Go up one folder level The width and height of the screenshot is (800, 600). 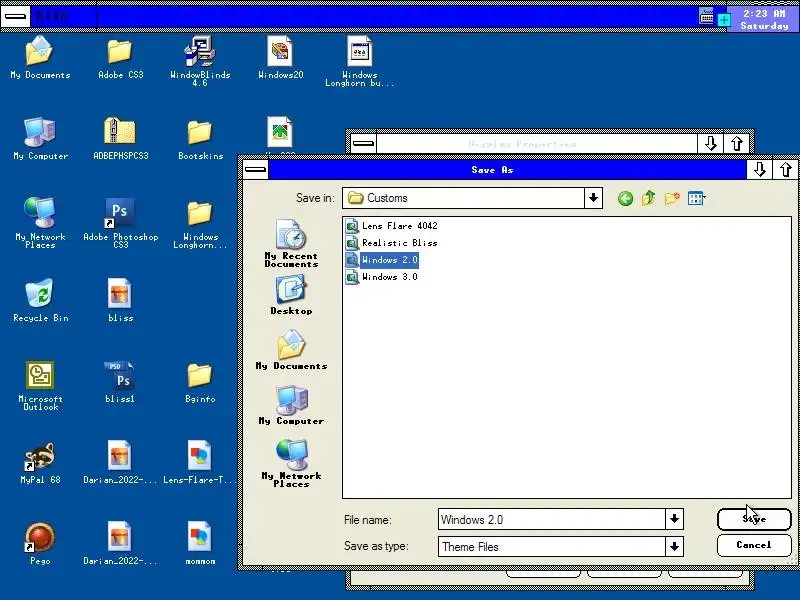coord(648,198)
